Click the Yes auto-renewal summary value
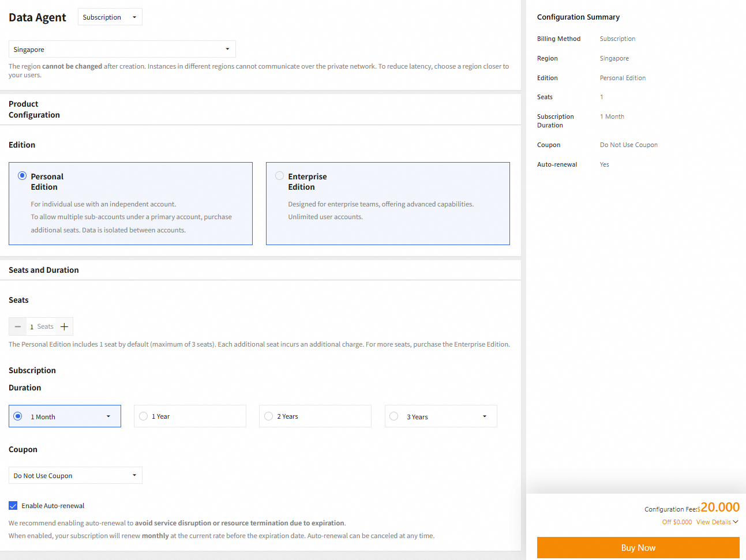 tap(605, 164)
